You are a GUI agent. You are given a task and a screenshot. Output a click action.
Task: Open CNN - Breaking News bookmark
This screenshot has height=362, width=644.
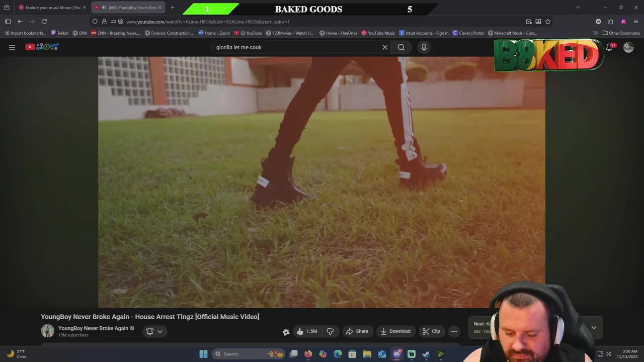click(x=115, y=33)
